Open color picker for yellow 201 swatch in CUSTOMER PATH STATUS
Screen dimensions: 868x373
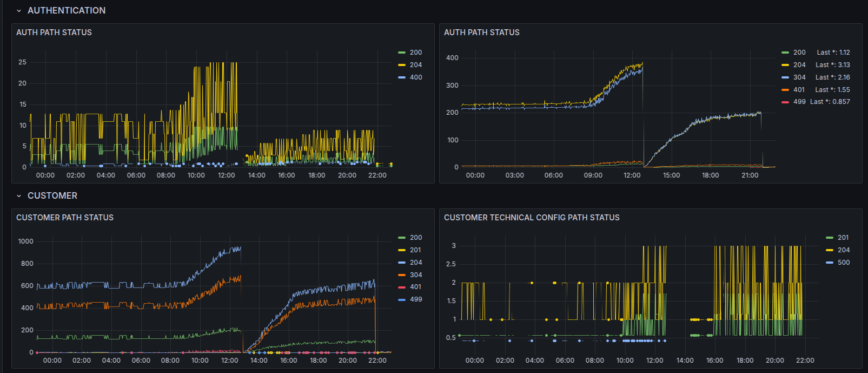[x=402, y=250]
